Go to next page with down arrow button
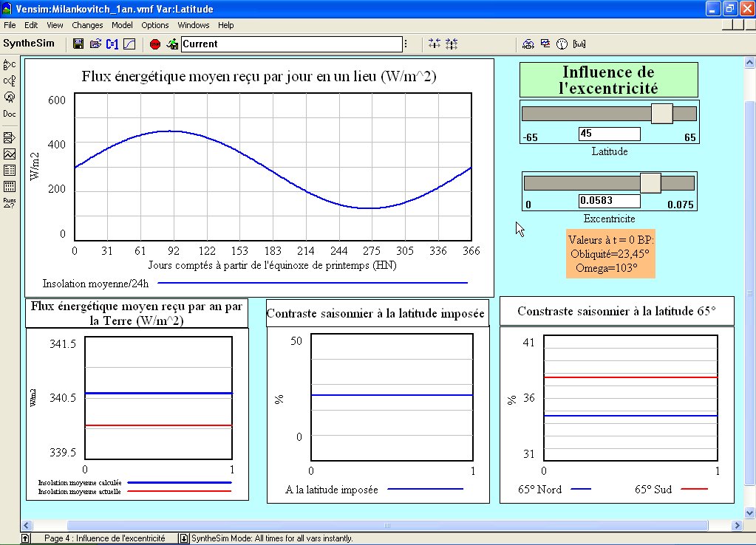This screenshot has width=756, height=545. (x=184, y=538)
